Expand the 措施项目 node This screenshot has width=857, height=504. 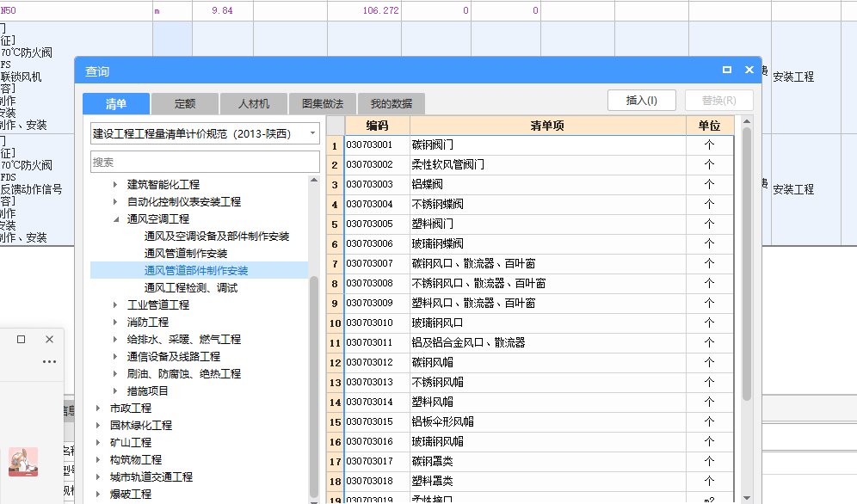tap(115, 391)
